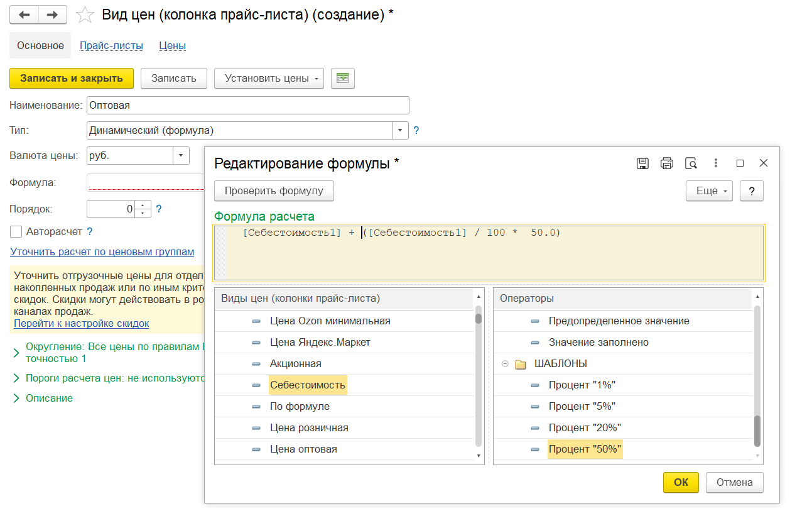Add form to favorites with star icon
812x528 pixels.
(85, 14)
